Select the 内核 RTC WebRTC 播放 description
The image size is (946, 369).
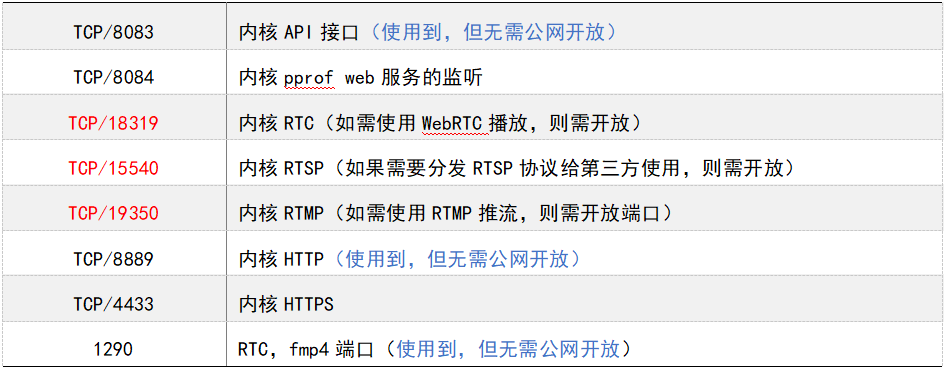[x=440, y=123]
